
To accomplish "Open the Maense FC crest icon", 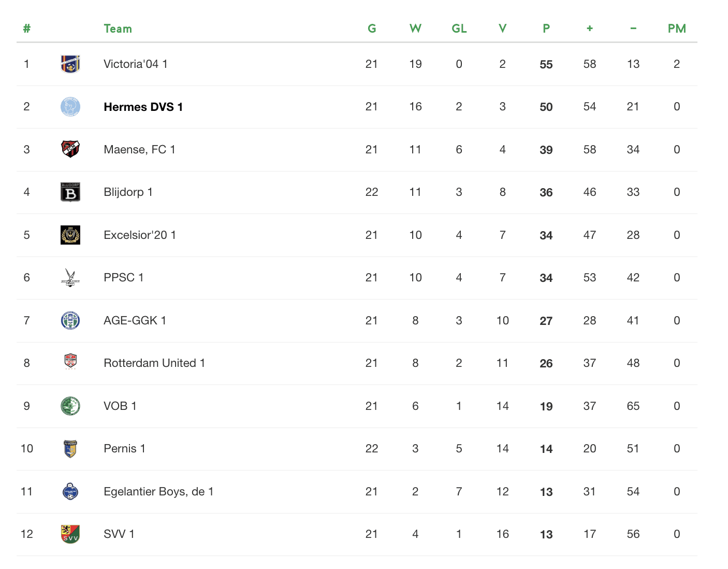I will (70, 149).
